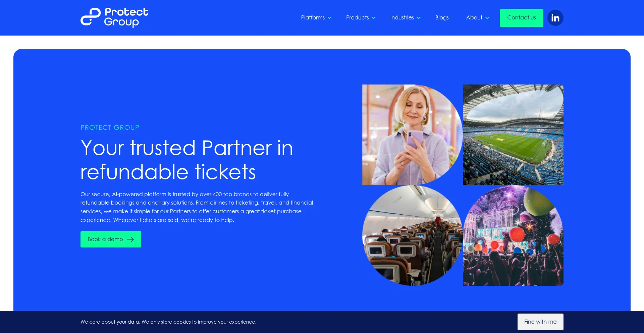Expand the Platforms chevron
Screen dimensions: 644x333
pos(329,18)
